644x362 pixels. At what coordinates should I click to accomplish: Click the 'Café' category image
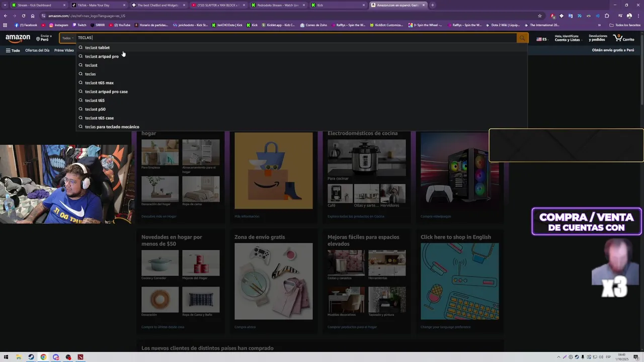[x=340, y=193]
